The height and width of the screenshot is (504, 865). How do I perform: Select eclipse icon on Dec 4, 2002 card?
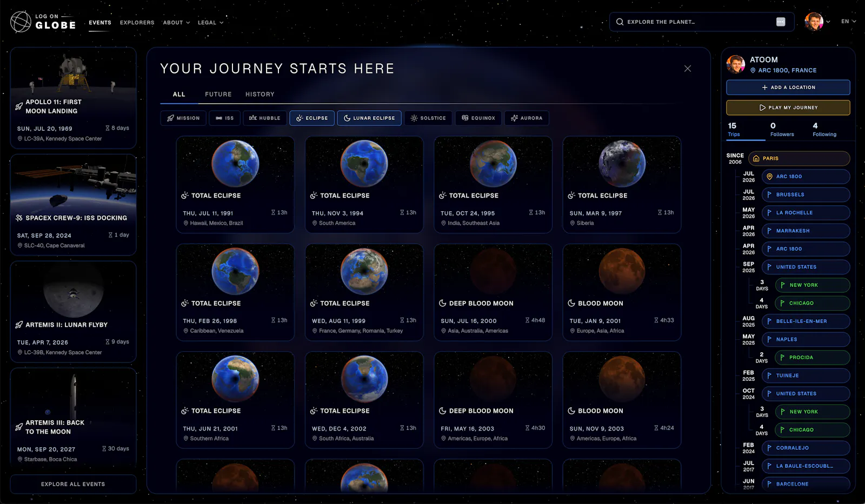coord(314,411)
